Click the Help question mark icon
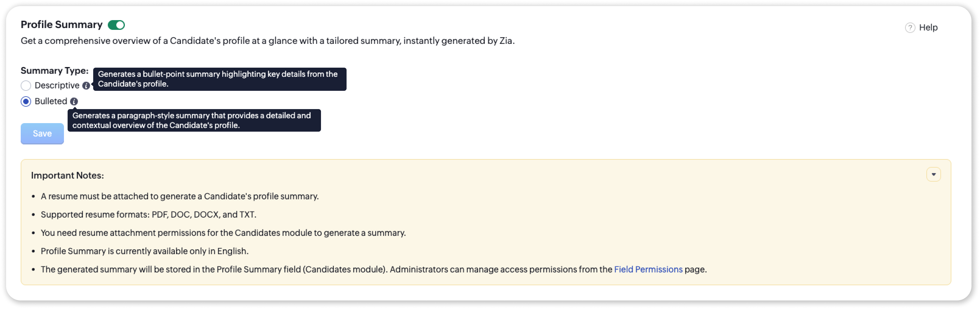980x309 pixels. point(910,28)
